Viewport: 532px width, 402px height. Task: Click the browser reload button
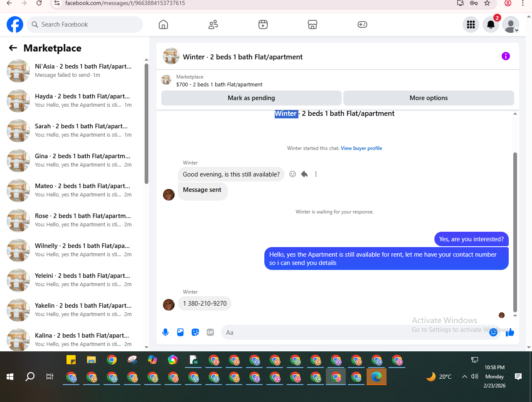click(39, 3)
